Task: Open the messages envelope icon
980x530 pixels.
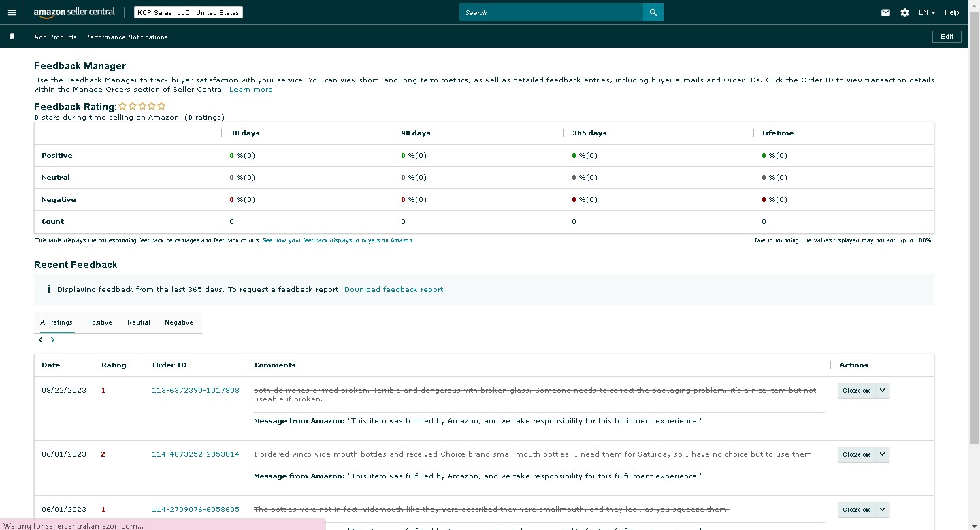Action: click(x=885, y=12)
